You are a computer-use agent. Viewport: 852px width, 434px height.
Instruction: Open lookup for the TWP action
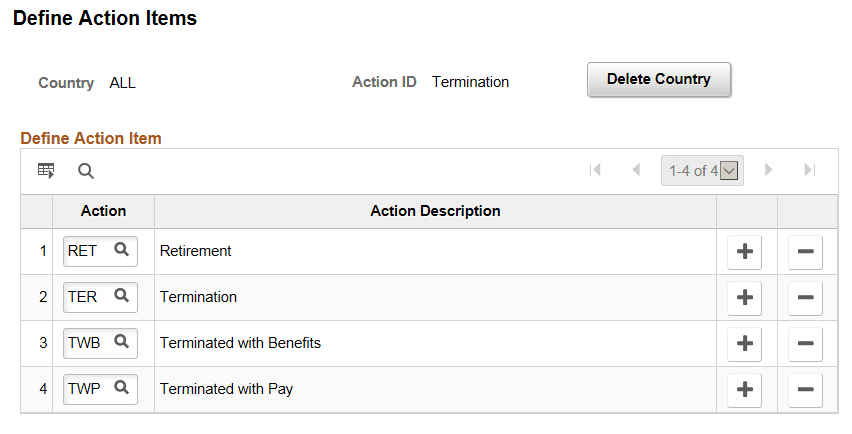[121, 389]
